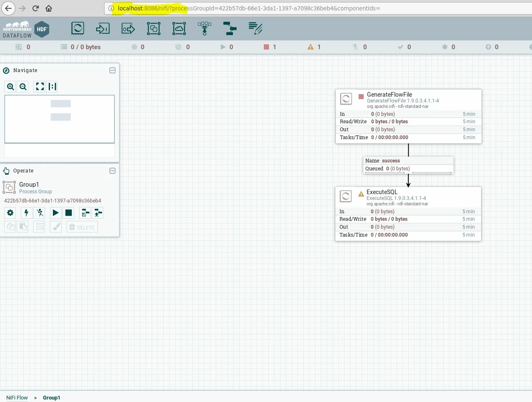Select the Remote Process Group icon
This screenshot has height=402, width=532.
[x=179, y=28]
